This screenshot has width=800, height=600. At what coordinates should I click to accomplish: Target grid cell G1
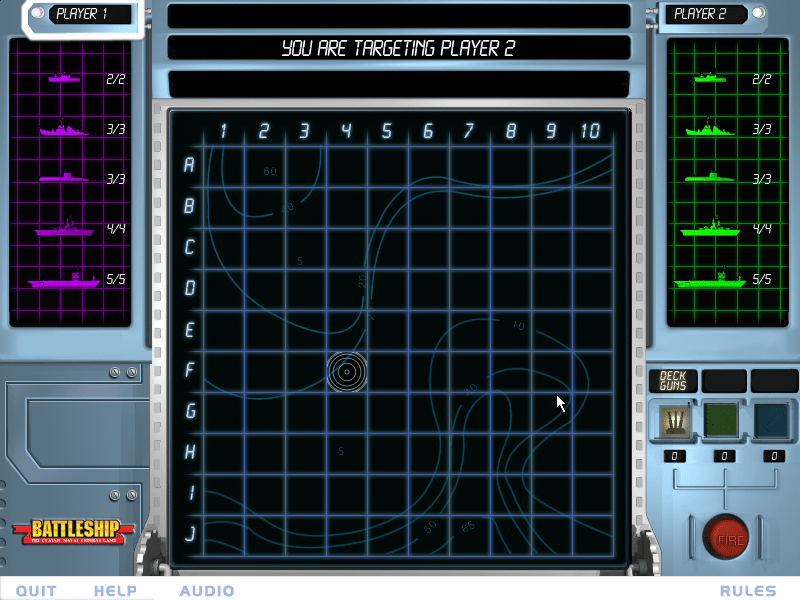tap(224, 413)
